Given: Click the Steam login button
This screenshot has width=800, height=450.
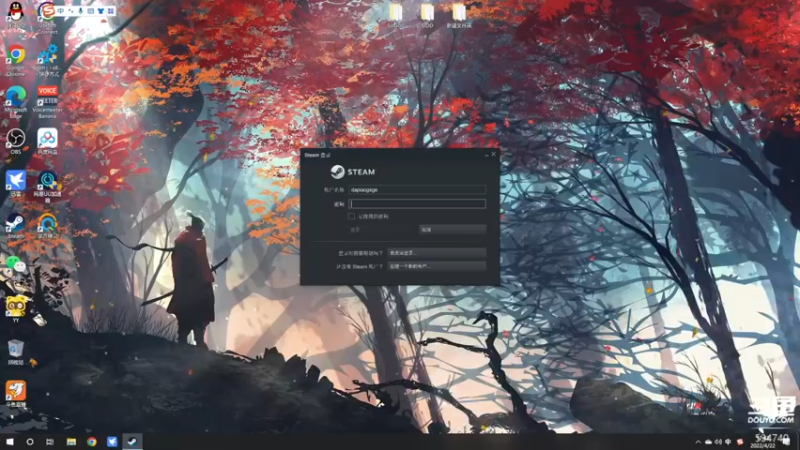Looking at the screenshot, I should tap(382, 230).
